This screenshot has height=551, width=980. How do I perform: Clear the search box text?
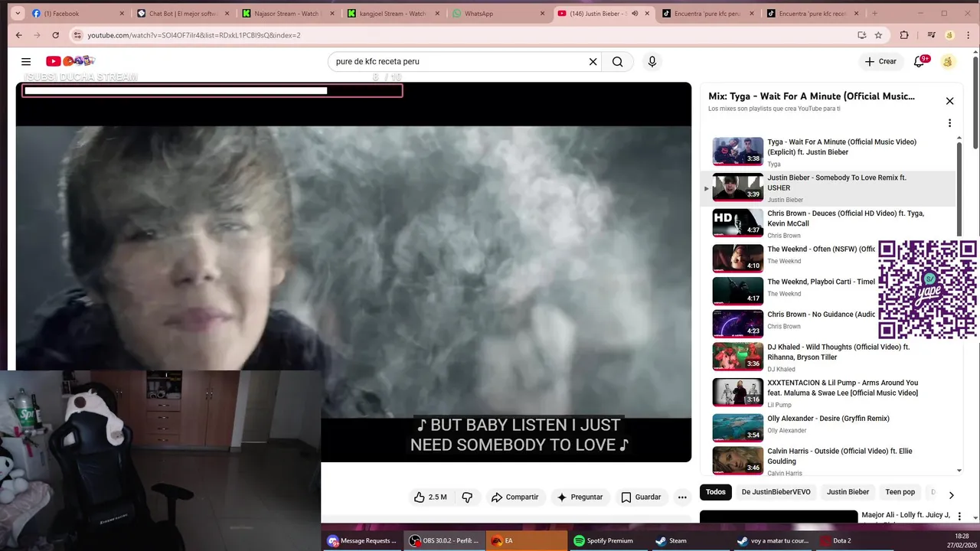point(593,62)
